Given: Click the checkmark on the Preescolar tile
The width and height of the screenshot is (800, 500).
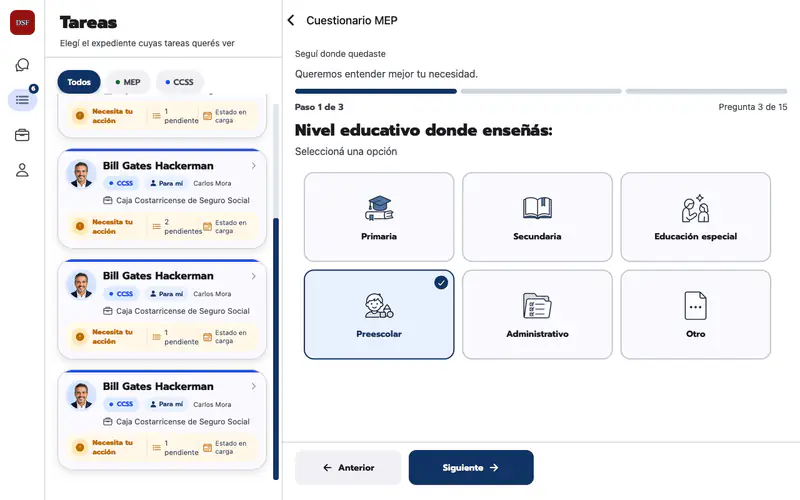Looking at the screenshot, I should pos(441,282).
